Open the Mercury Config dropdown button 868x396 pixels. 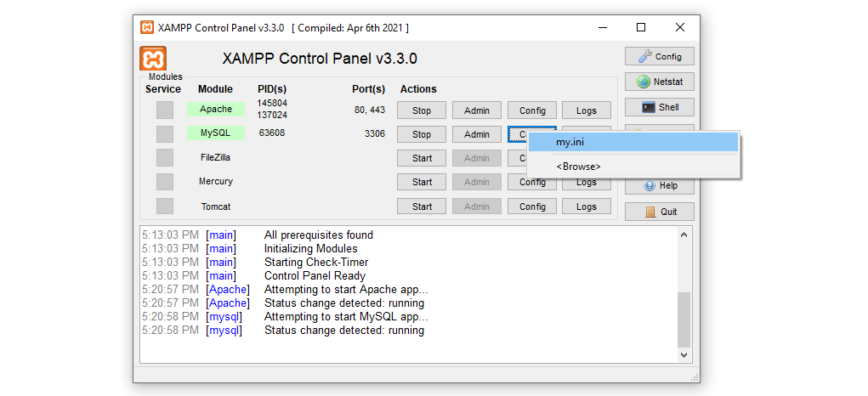pyautogui.click(x=532, y=183)
